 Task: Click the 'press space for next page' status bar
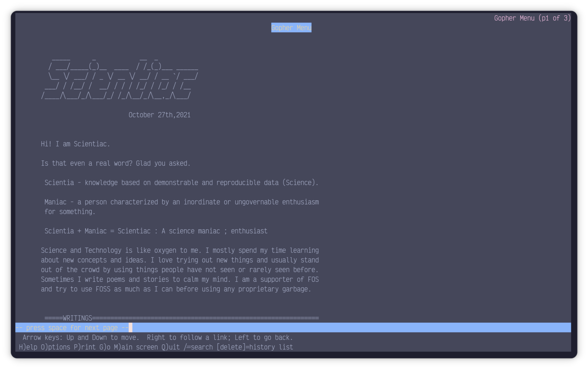pos(293,327)
